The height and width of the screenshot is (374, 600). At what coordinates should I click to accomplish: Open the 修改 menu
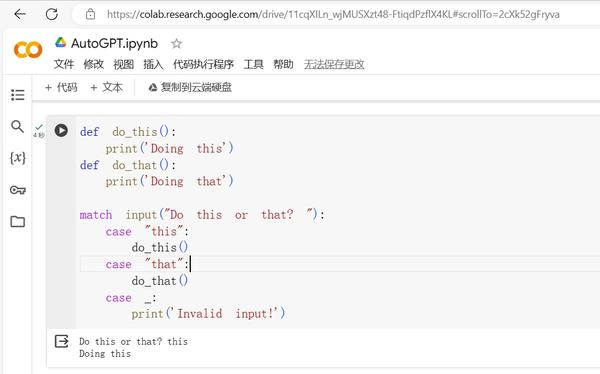[x=94, y=64]
